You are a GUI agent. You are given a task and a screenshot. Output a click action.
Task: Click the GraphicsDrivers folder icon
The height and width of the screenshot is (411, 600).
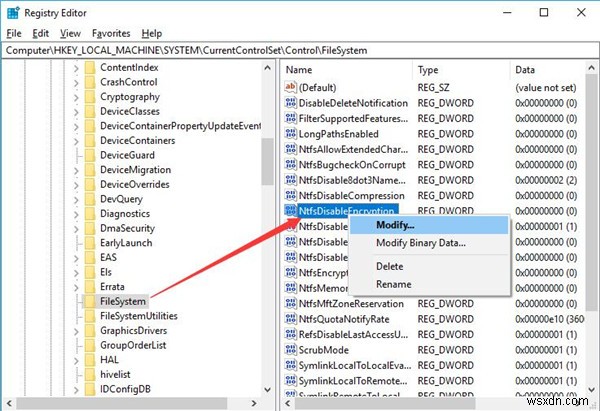click(x=90, y=331)
